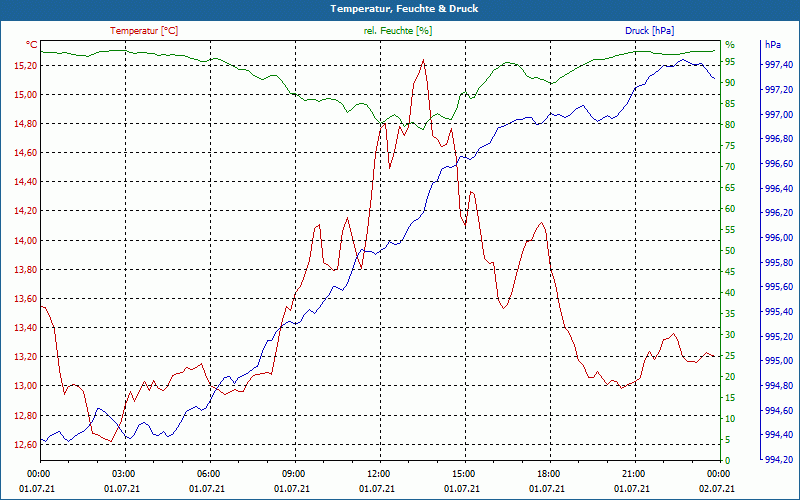Viewport: 800px width, 500px height.
Task: Pick the 997,00 pressure axis value
Action: pos(780,114)
